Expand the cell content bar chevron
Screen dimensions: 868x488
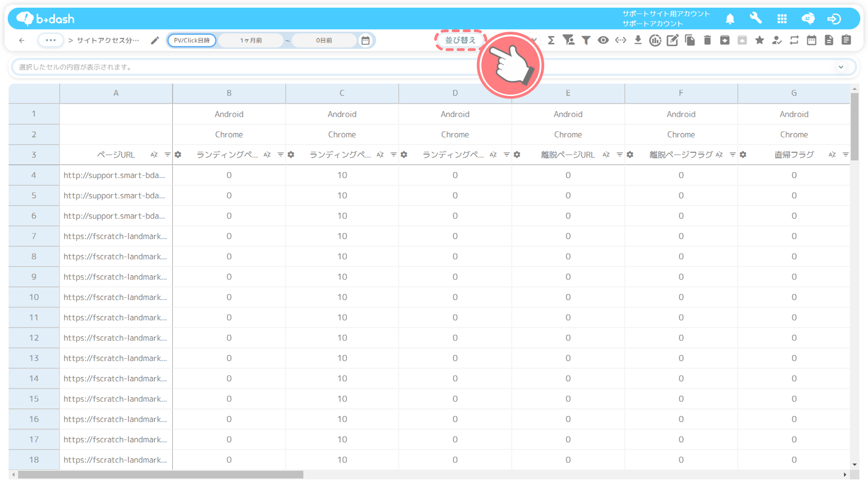[841, 67]
